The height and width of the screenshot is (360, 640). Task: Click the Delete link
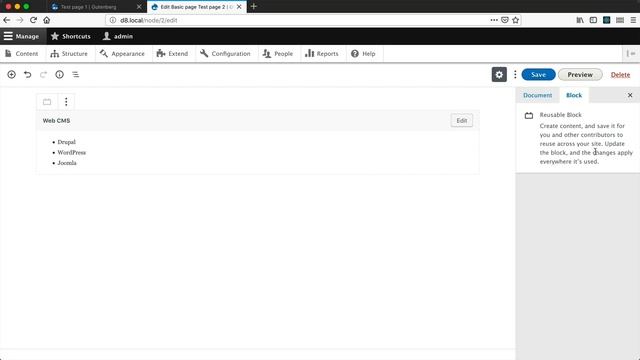(620, 75)
